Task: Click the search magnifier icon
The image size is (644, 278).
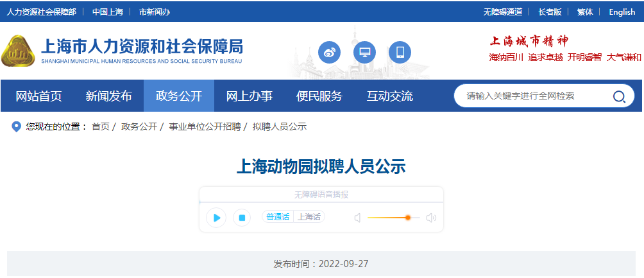Action: [x=619, y=97]
